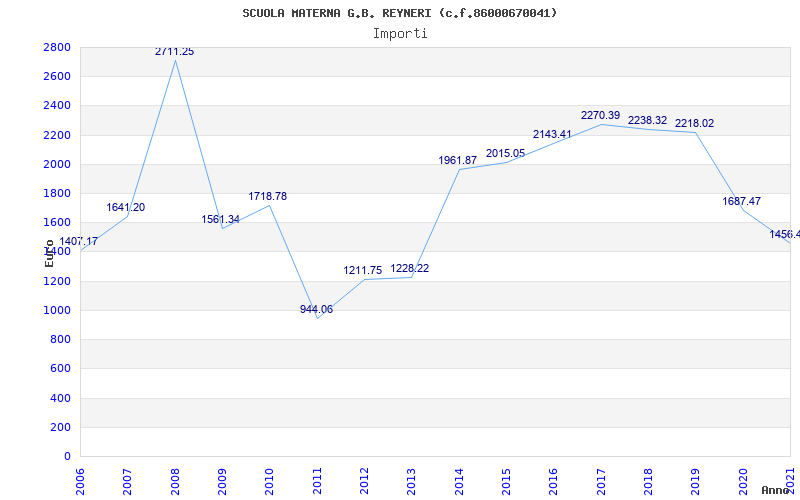Click the y-axis value 2200

pyautogui.click(x=57, y=135)
